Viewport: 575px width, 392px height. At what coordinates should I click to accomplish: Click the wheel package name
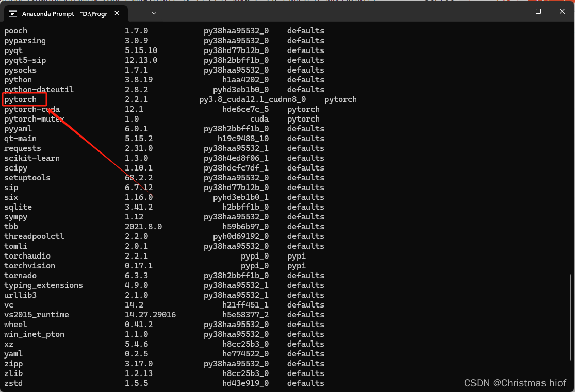tap(16, 324)
